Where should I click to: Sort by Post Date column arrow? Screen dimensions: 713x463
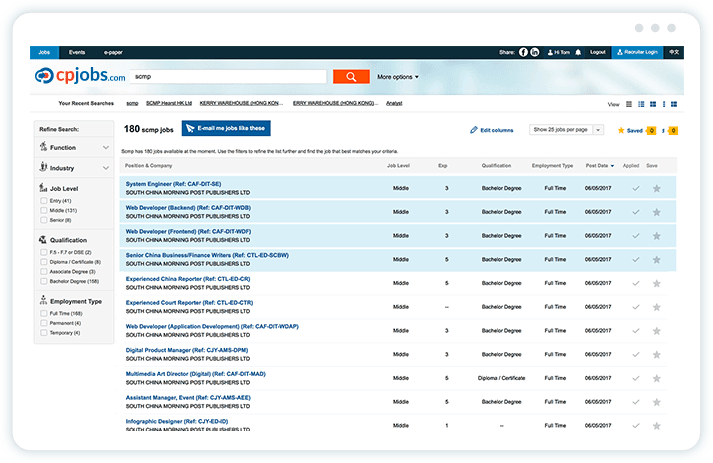coord(612,166)
